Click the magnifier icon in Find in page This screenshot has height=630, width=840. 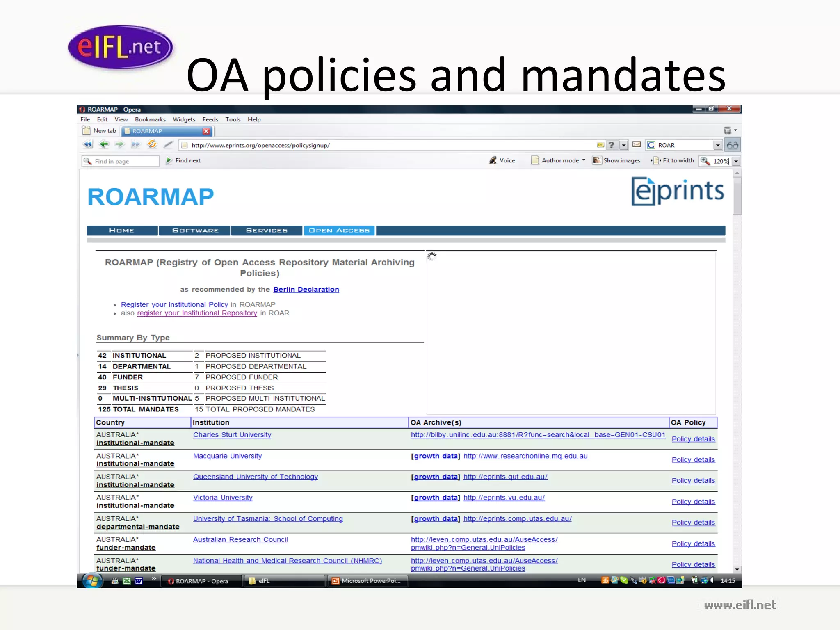[x=87, y=161]
